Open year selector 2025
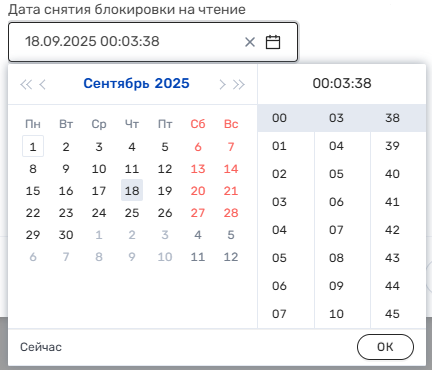The width and height of the screenshot is (432, 370). pos(172,83)
